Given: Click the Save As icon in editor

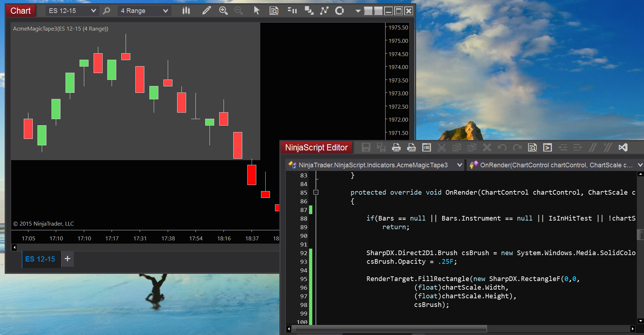Looking at the screenshot, I should (x=381, y=148).
